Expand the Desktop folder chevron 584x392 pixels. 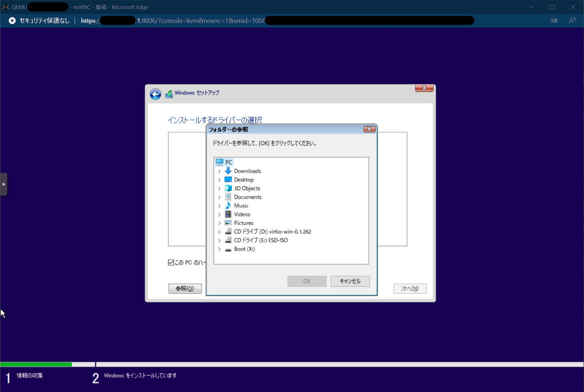[x=219, y=180]
